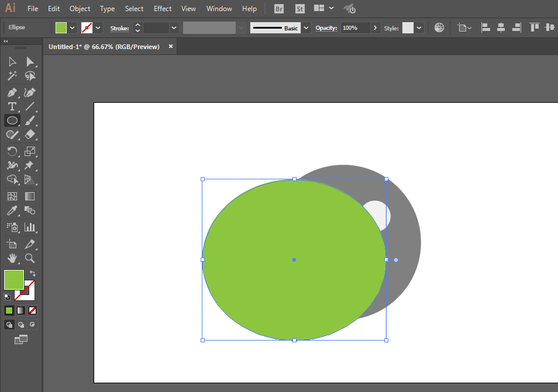The height and width of the screenshot is (392, 558).
Task: Open the Effect menu
Action: pos(163,9)
